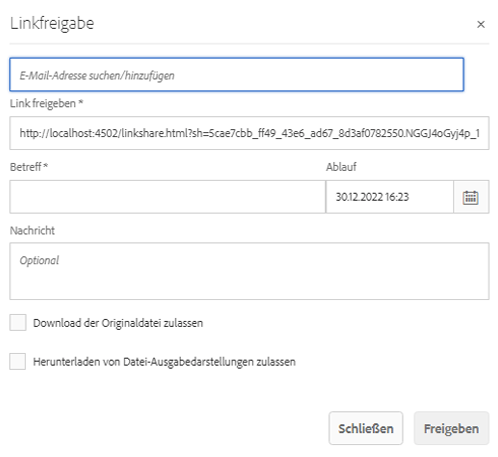Image resolution: width=498 pixels, height=457 pixels.
Task: Click the Link freigeben label
Action: pos(46,103)
